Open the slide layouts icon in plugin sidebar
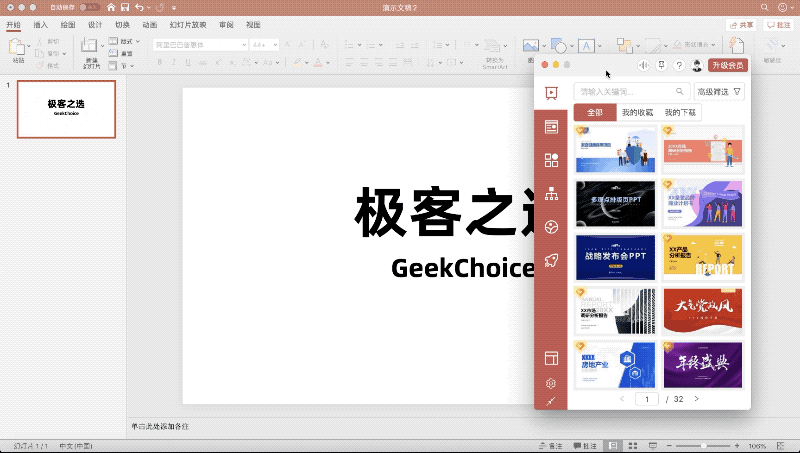 pos(551,127)
